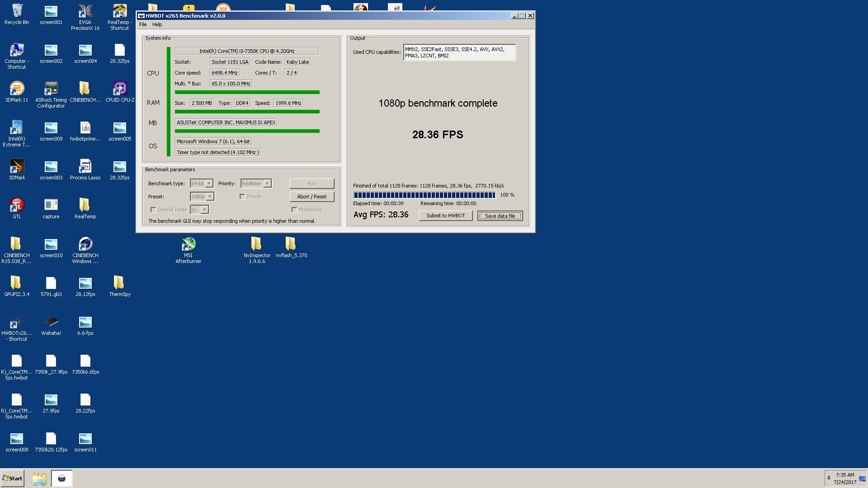Click the HWBOT x265 taskbar button

(62, 479)
